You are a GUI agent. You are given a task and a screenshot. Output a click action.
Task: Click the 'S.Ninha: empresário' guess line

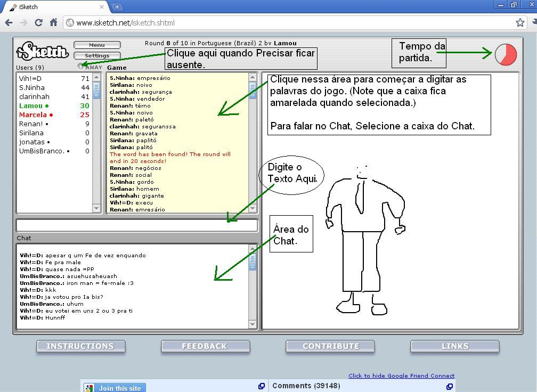[x=140, y=78]
